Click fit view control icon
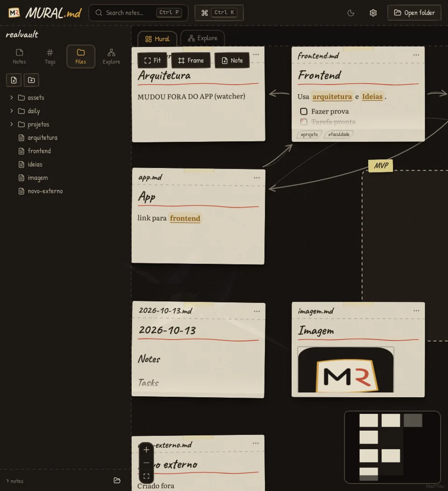This screenshot has width=448, height=491. coord(146,476)
